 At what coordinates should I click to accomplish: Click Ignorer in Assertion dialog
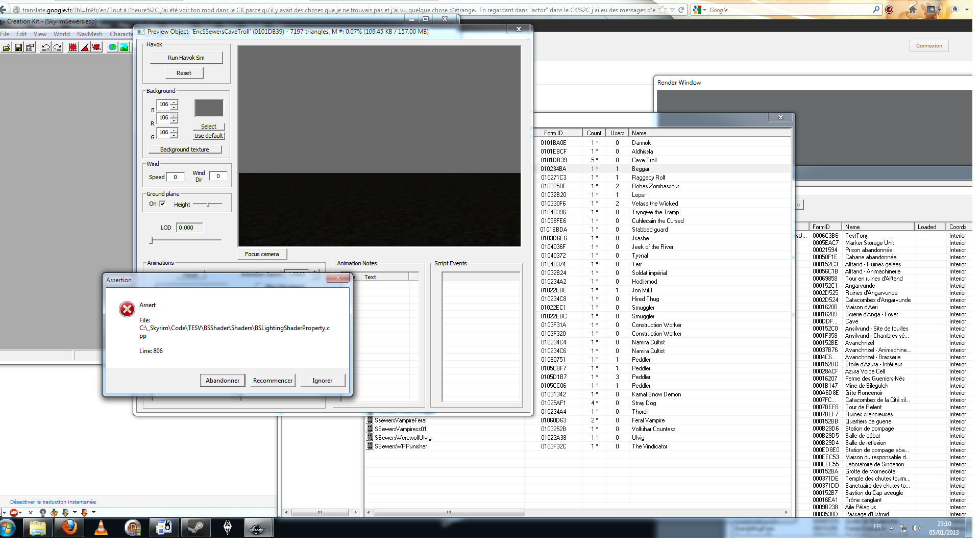322,381
